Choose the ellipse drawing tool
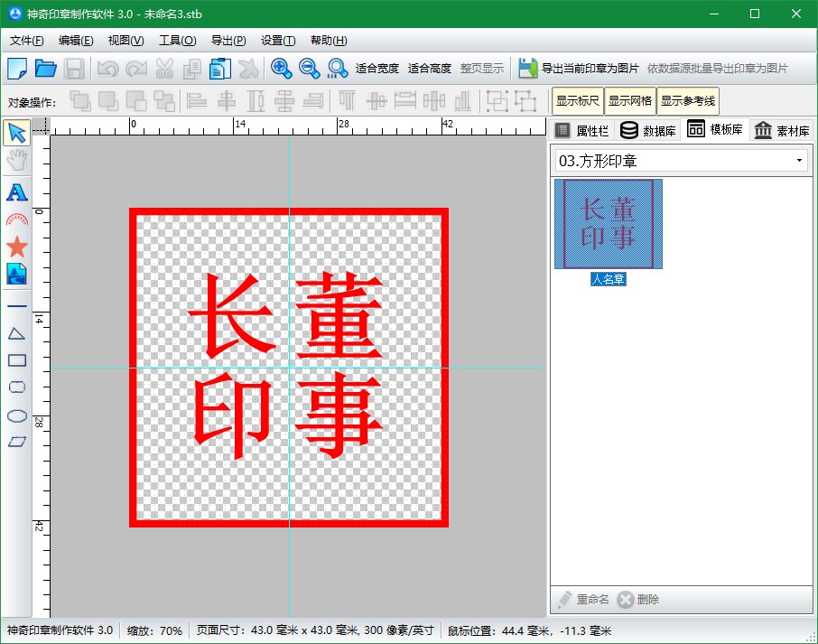Viewport: 818px width, 644px height. pyautogui.click(x=16, y=415)
